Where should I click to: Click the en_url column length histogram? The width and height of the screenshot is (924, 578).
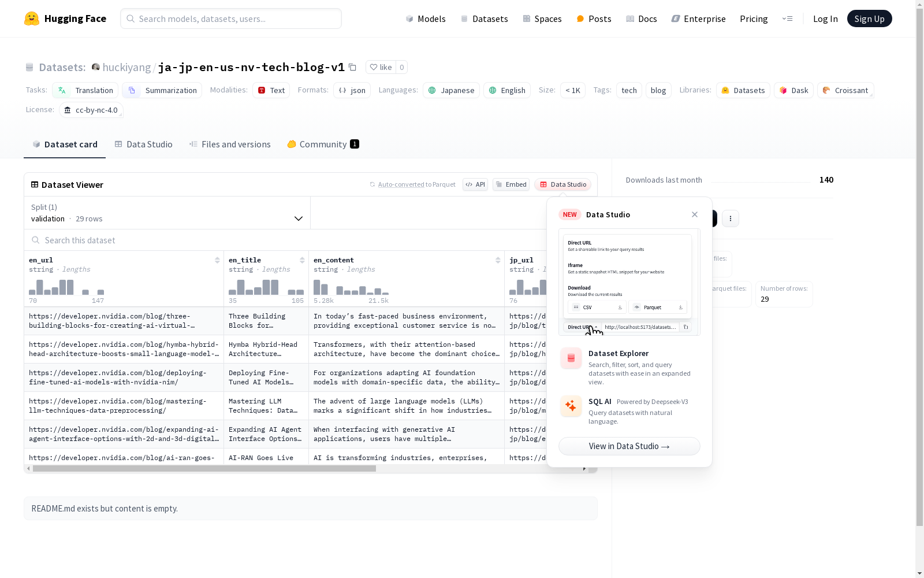[66, 287]
